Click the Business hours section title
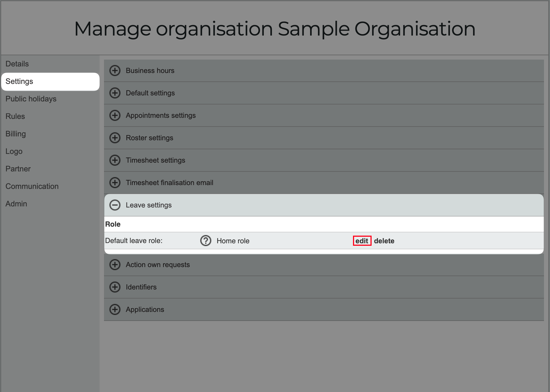The width and height of the screenshot is (550, 392). 150,71
